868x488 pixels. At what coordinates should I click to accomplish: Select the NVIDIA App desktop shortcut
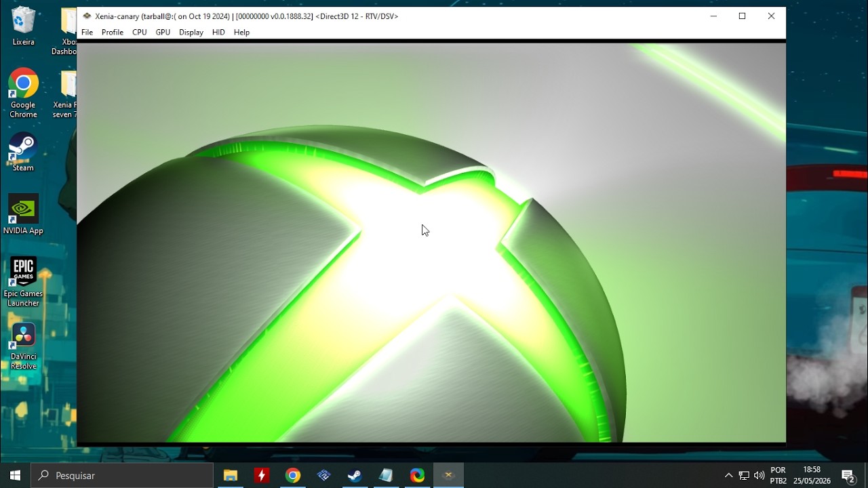[x=23, y=215]
